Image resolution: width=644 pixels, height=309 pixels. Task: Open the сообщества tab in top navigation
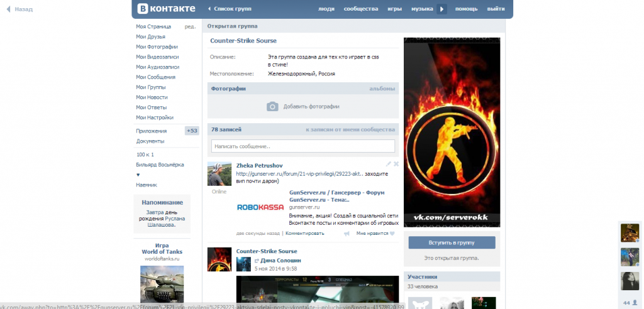pyautogui.click(x=360, y=9)
